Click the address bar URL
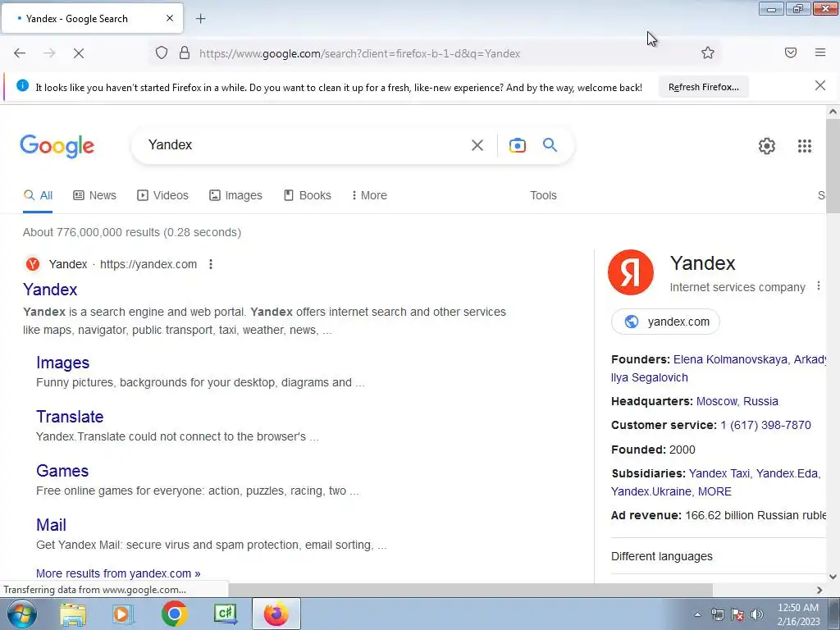 coord(359,53)
